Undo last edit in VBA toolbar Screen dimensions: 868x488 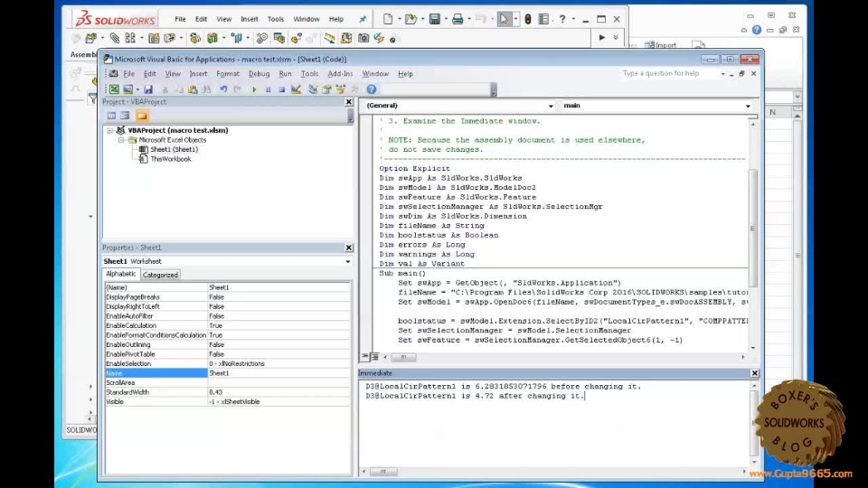(223, 89)
